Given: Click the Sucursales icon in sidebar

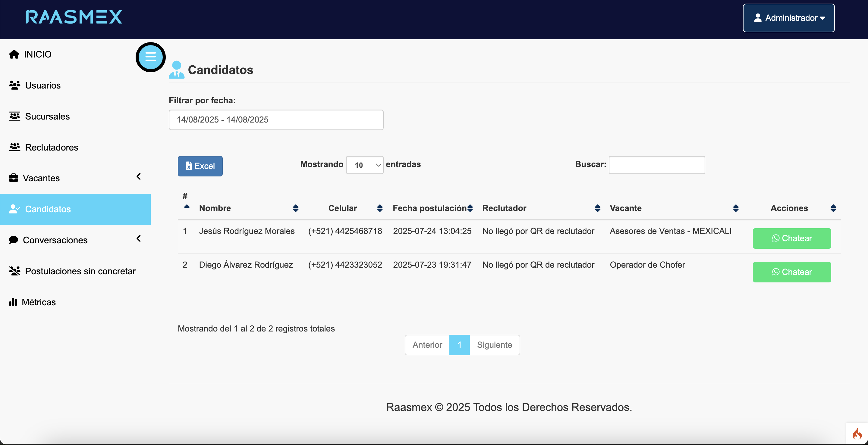Looking at the screenshot, I should pyautogui.click(x=14, y=117).
